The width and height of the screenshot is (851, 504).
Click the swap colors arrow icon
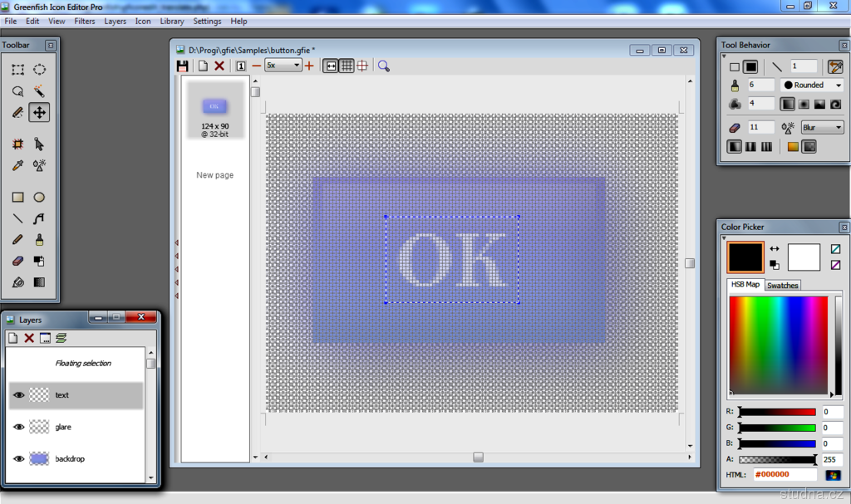coord(775,248)
